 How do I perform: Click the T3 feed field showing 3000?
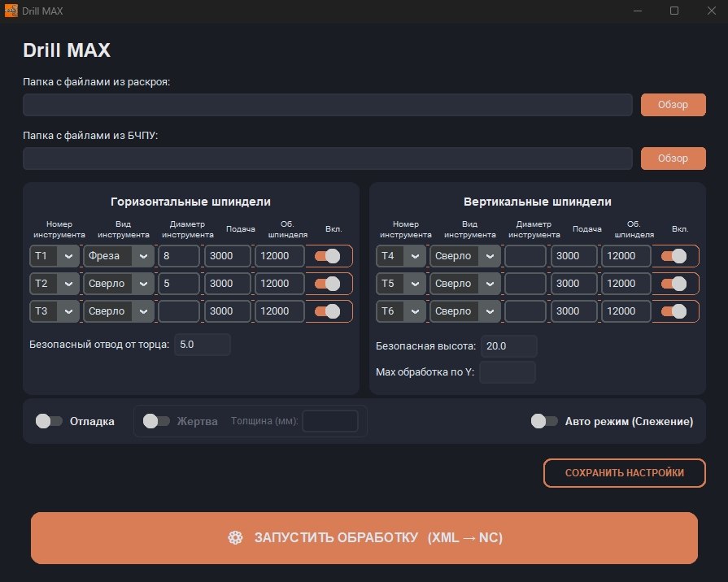click(228, 311)
